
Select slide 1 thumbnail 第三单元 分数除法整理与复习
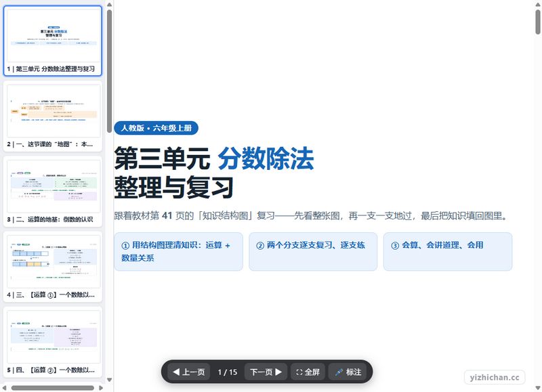pyautogui.click(x=53, y=41)
